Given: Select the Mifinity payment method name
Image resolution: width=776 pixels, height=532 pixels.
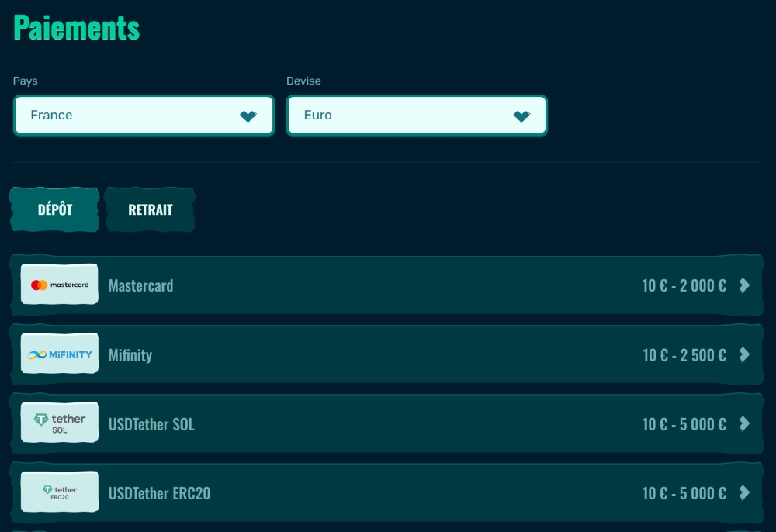Looking at the screenshot, I should point(130,355).
